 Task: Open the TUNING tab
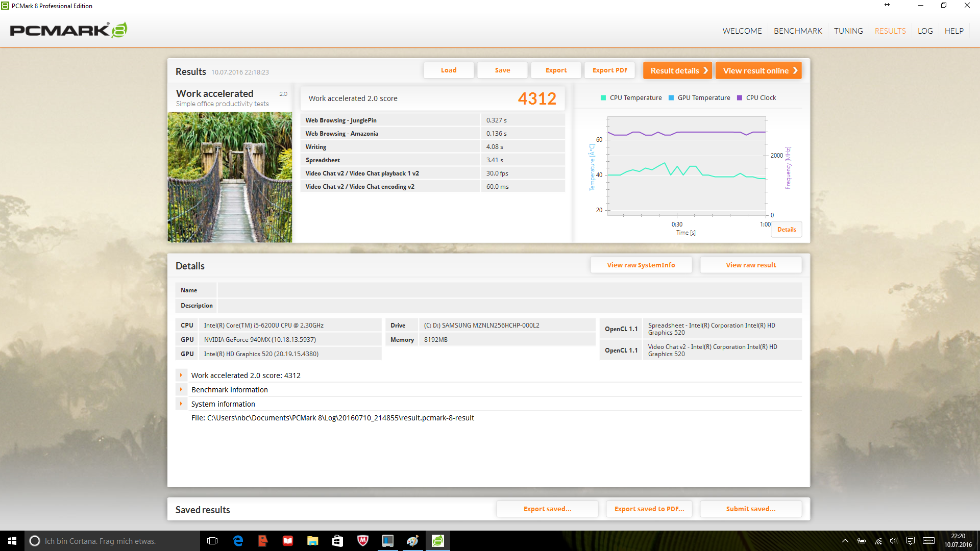[848, 31]
